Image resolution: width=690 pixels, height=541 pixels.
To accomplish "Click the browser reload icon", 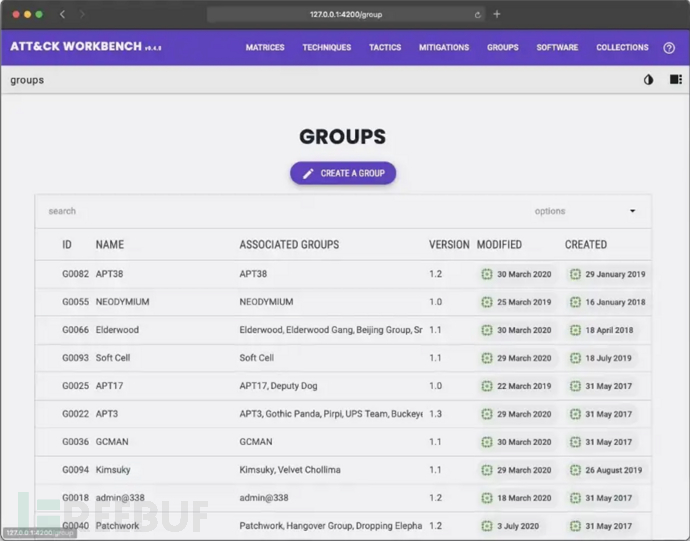I will pyautogui.click(x=478, y=15).
